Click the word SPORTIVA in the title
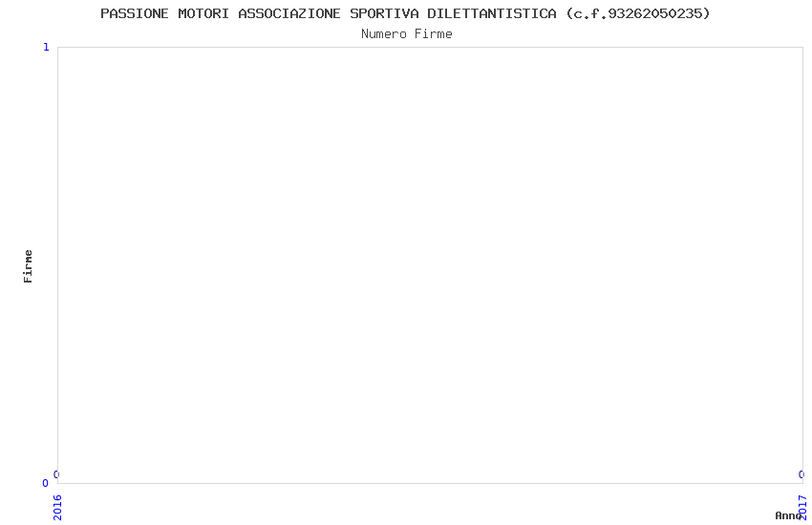The width and height of the screenshot is (812, 525). click(384, 13)
